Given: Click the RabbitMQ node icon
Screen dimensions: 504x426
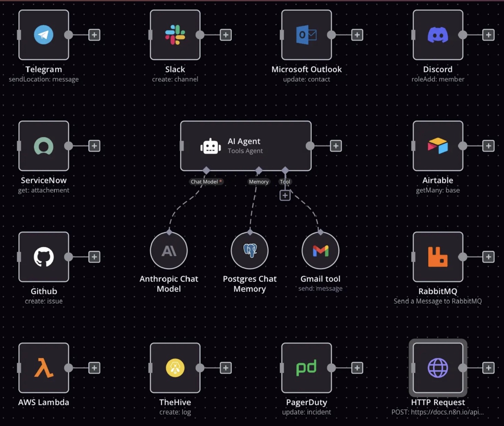Looking at the screenshot, I should [438, 257].
